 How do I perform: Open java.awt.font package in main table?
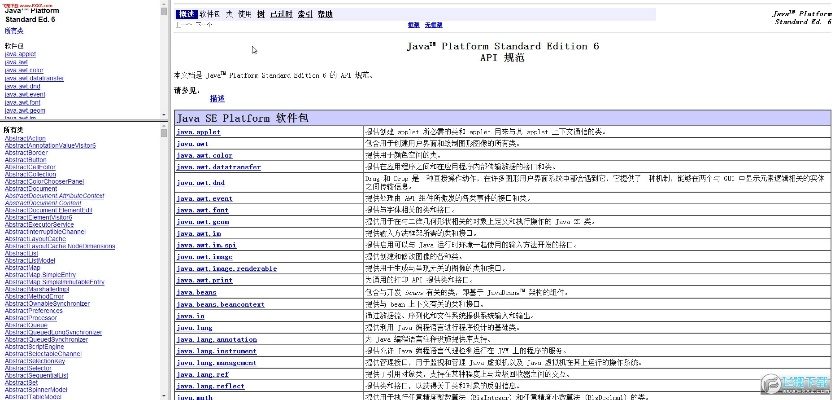(202, 210)
